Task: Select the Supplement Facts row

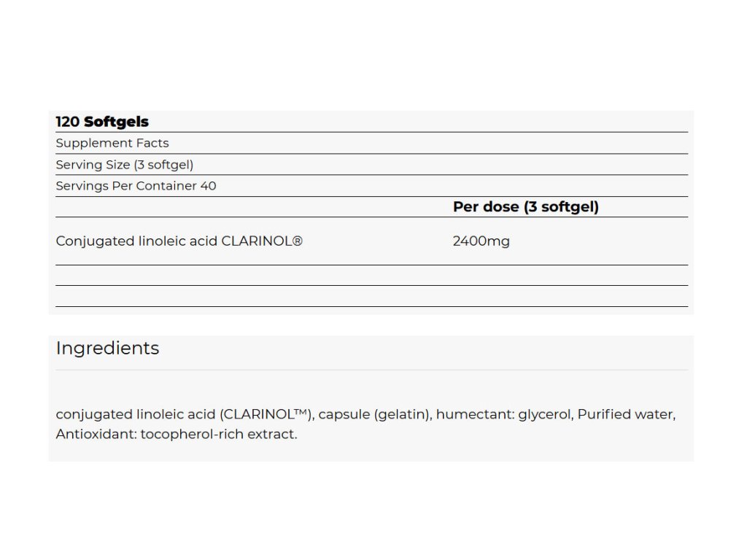Action: click(x=371, y=143)
